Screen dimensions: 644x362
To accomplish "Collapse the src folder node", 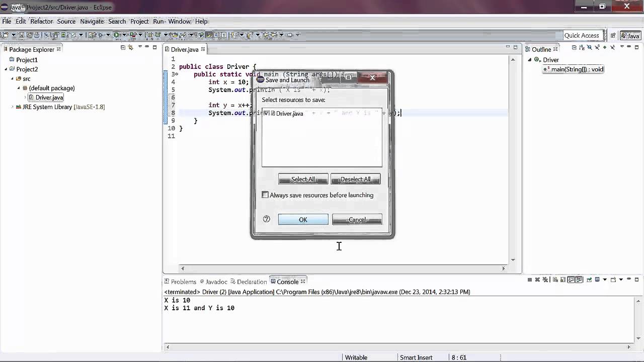I will click(13, 79).
